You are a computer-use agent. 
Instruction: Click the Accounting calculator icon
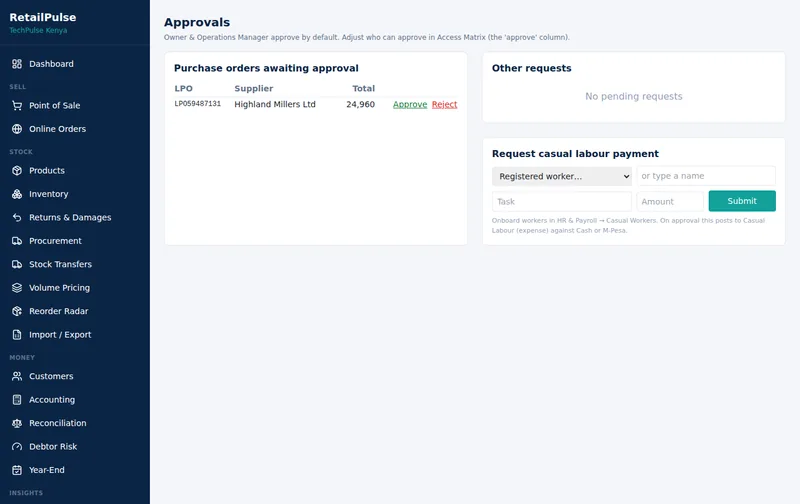tap(17, 400)
